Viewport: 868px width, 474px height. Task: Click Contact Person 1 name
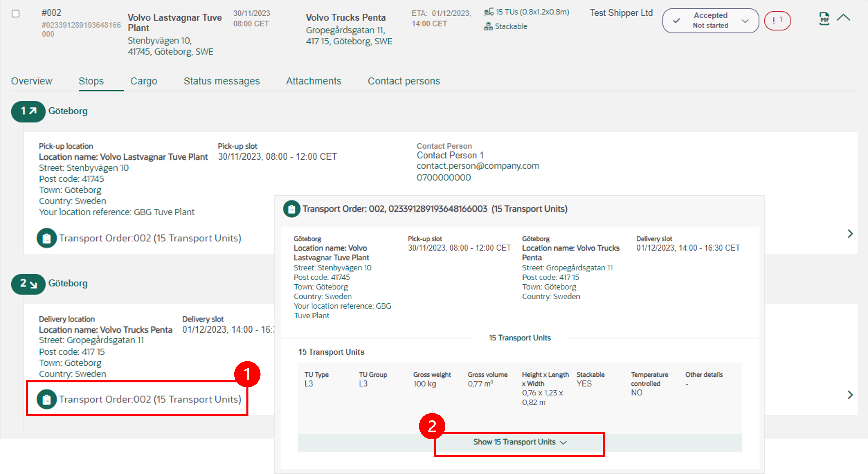point(450,155)
